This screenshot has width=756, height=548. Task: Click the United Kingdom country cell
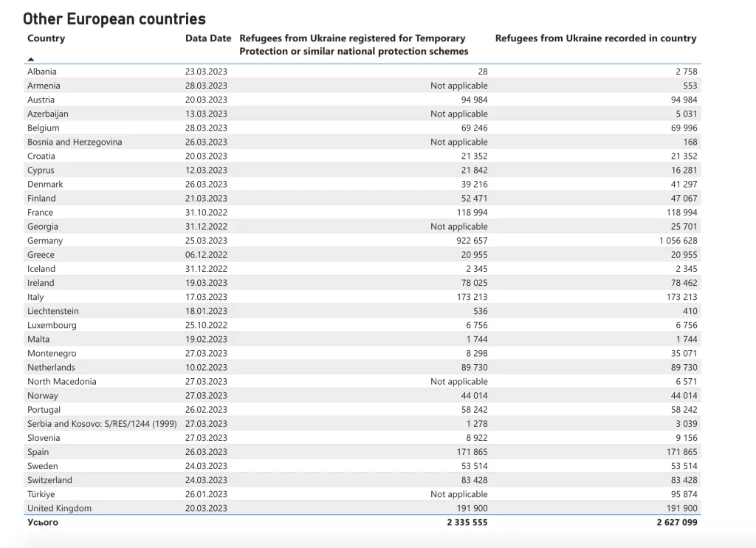click(x=59, y=508)
